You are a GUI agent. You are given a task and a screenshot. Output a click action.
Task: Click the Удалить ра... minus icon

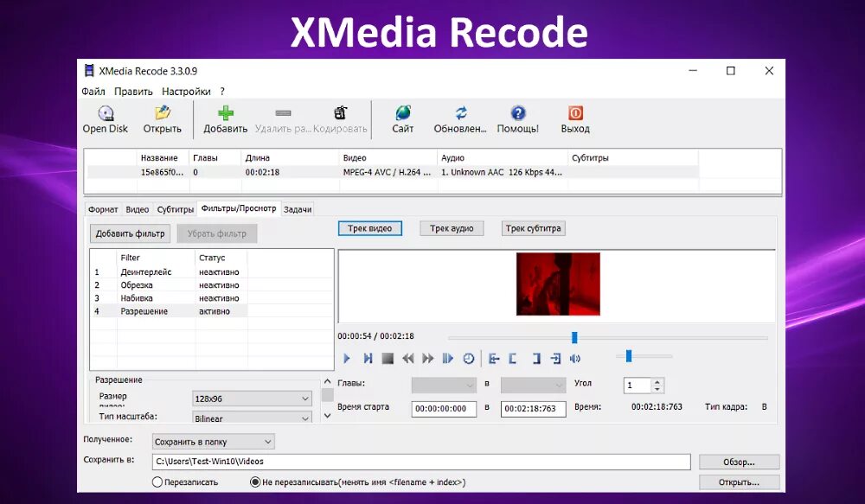pos(283,113)
